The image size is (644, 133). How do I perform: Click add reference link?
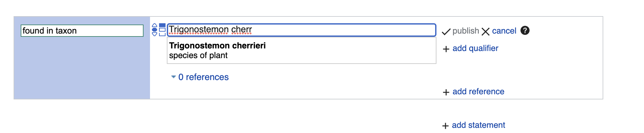point(478,91)
